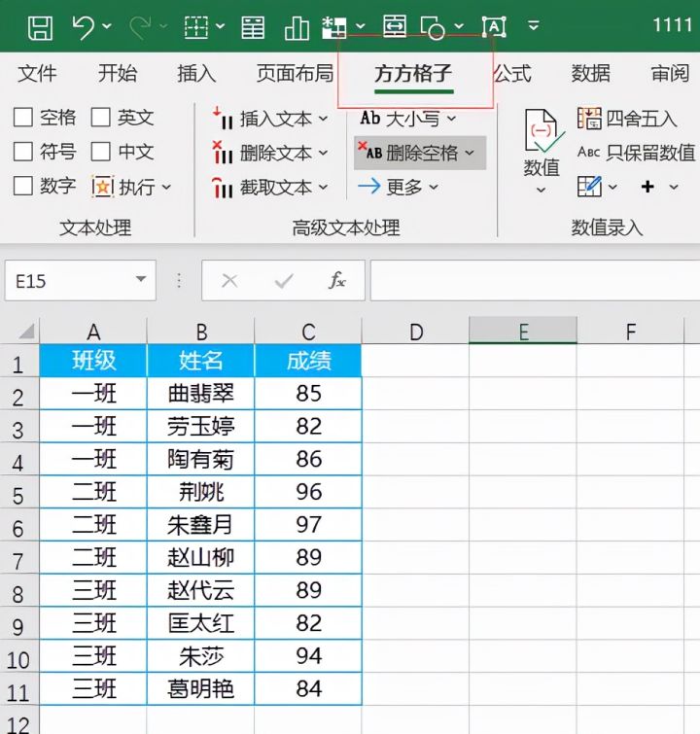The height and width of the screenshot is (734, 700).
Task: Open the 文件 tab
Action: [x=37, y=74]
